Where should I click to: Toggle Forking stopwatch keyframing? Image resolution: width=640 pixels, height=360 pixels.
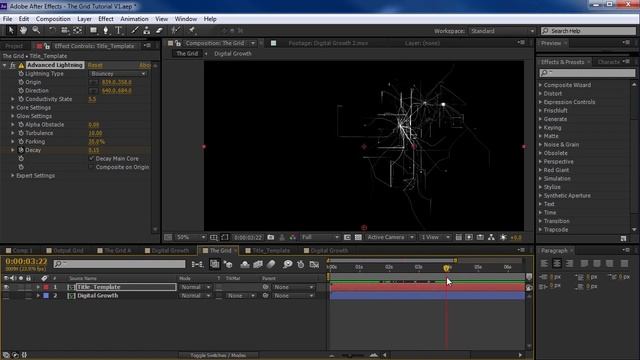[x=21, y=142]
